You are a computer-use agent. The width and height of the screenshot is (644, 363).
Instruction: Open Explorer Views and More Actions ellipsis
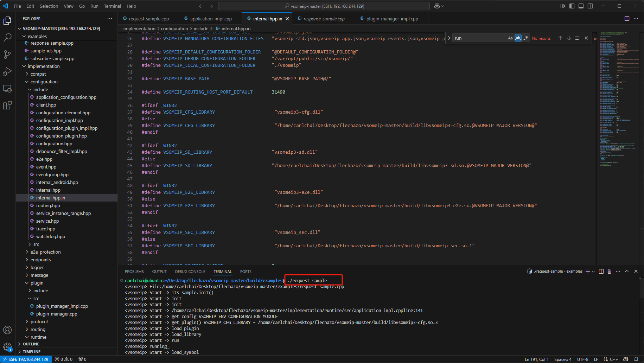pos(110,19)
